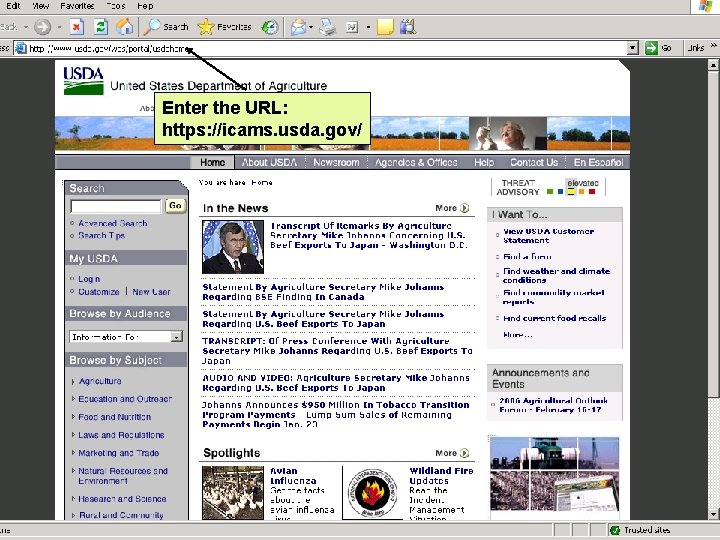
Task: Open the Advanced Search link
Action: (113, 223)
